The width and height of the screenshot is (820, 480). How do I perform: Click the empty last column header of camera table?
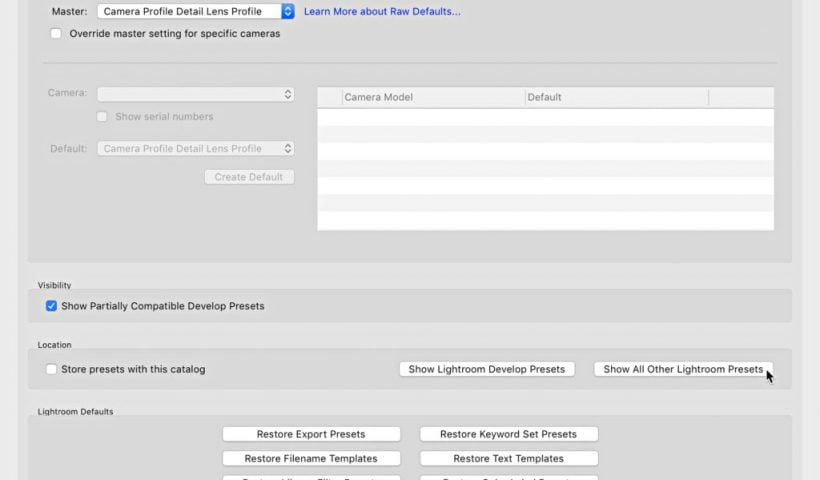[740, 97]
